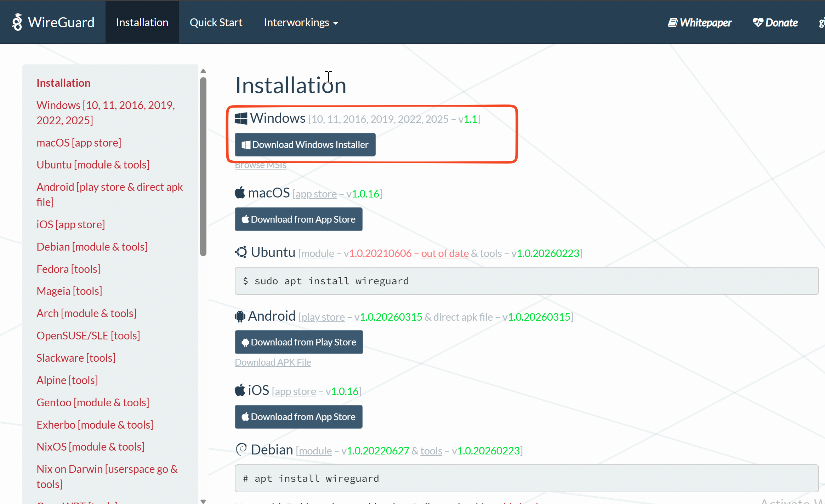Jump to Slackware [tools] in sidebar
825x504 pixels.
[76, 358]
